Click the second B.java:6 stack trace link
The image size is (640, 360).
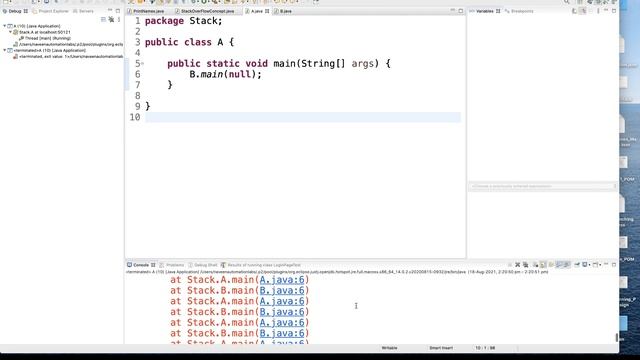[x=282, y=312]
